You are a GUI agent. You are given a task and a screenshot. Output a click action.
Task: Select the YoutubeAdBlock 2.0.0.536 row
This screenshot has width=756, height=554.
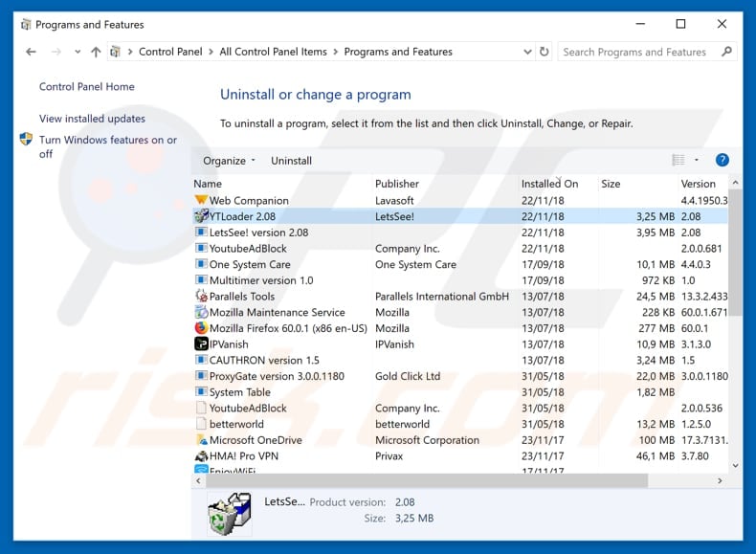460,408
